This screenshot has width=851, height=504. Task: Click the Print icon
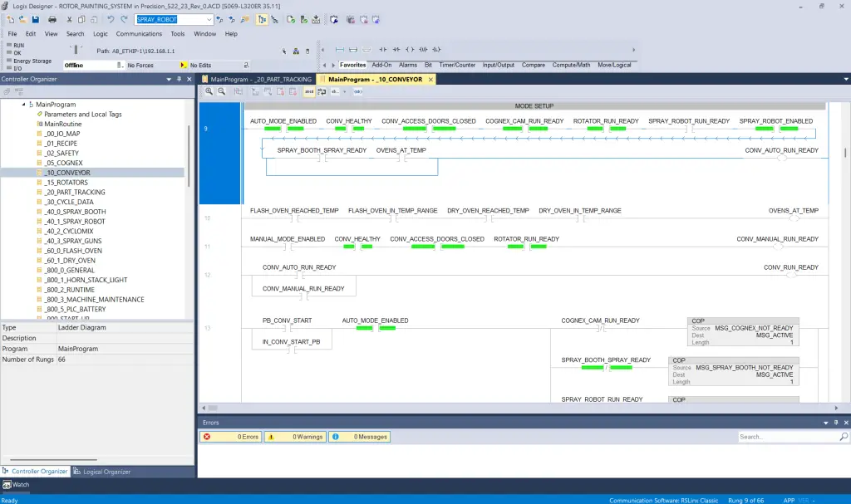52,20
